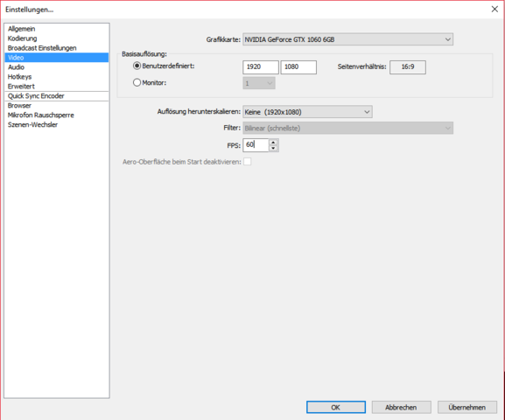Expand the Grafikkarte dropdown
The height and width of the screenshot is (420, 505).
(347, 39)
